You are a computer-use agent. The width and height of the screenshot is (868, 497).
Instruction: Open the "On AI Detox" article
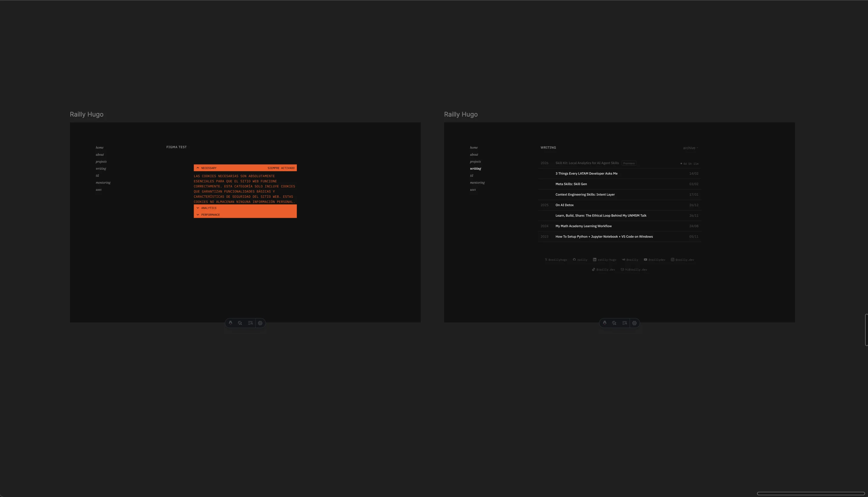(564, 205)
